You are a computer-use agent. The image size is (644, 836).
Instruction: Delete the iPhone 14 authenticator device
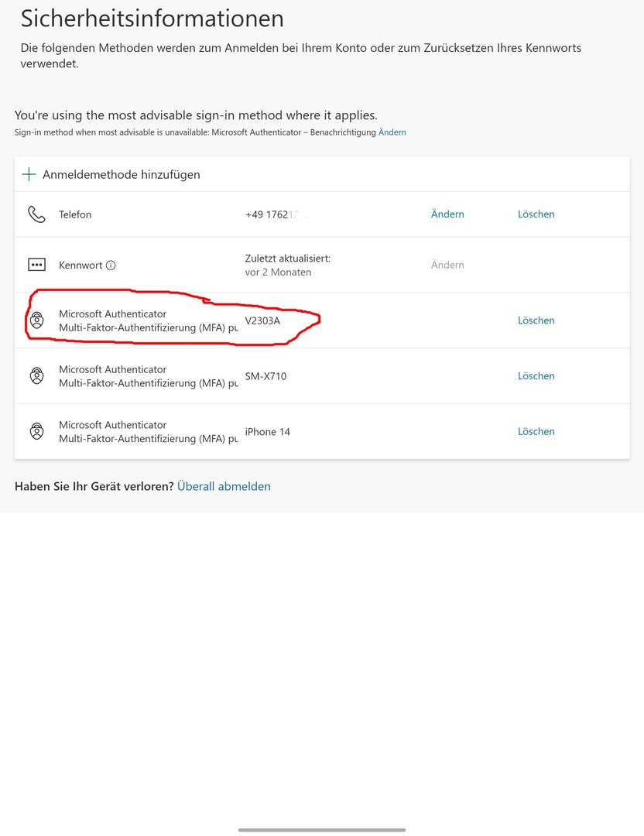tap(536, 431)
